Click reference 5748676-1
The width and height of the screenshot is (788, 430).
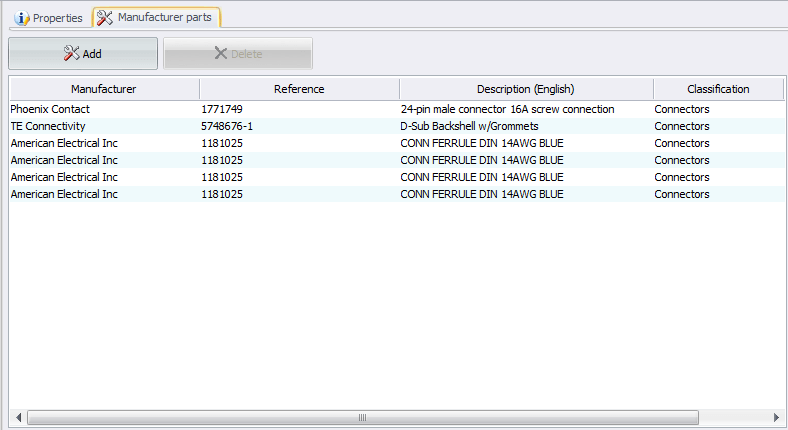[227, 126]
